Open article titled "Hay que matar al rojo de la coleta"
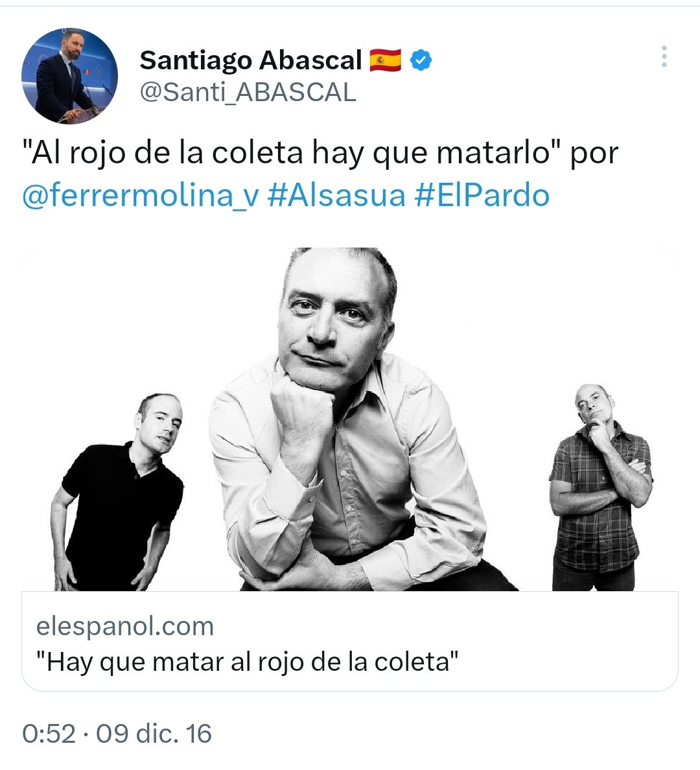Screen dimensions: 700x770 248,662
